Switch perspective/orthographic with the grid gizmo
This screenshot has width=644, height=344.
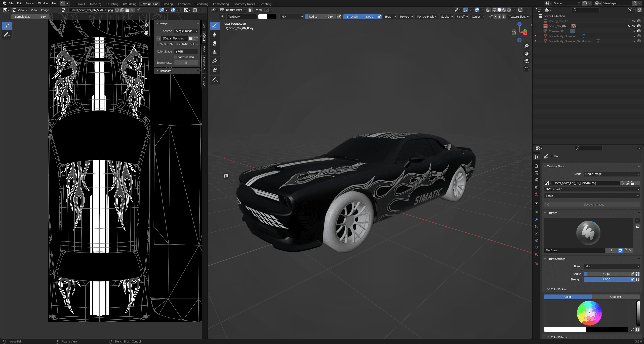pyautogui.click(x=526, y=69)
